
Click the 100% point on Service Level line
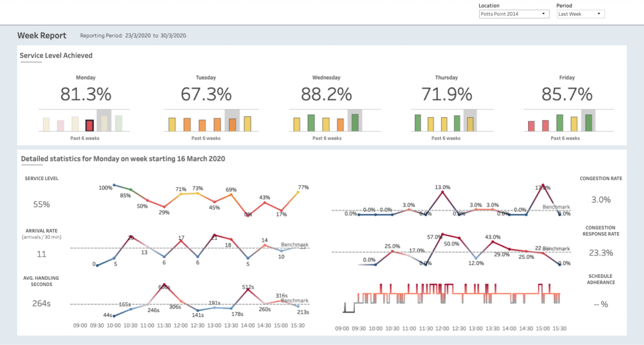coord(114,185)
